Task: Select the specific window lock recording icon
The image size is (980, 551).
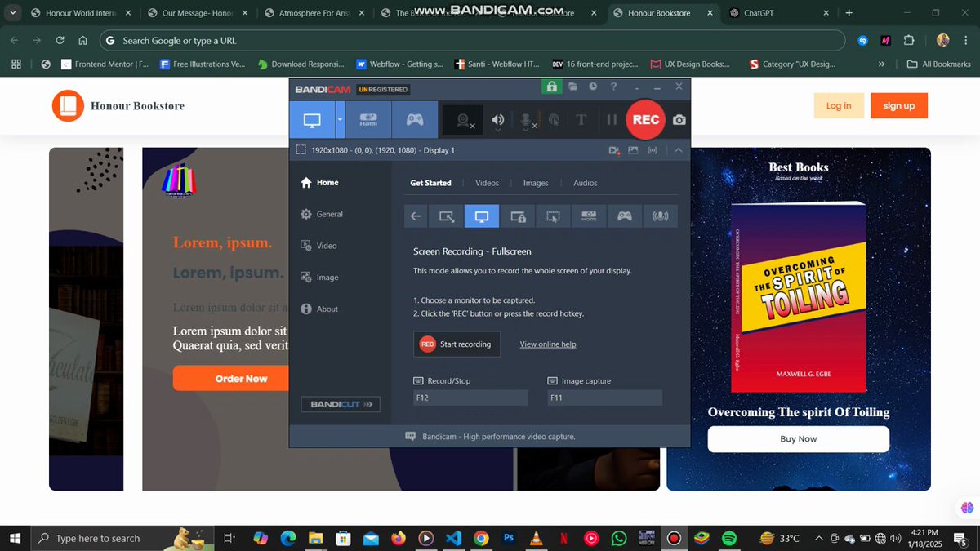Action: [x=518, y=216]
